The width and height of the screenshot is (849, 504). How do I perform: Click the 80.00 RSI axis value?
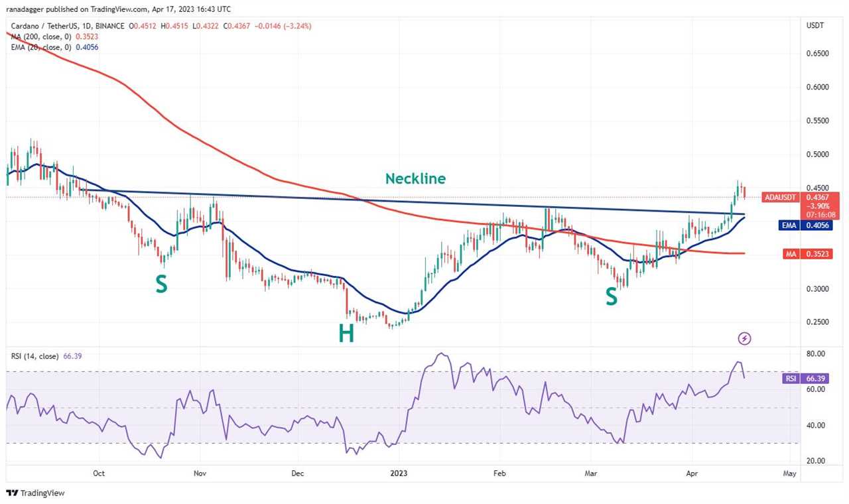816,353
